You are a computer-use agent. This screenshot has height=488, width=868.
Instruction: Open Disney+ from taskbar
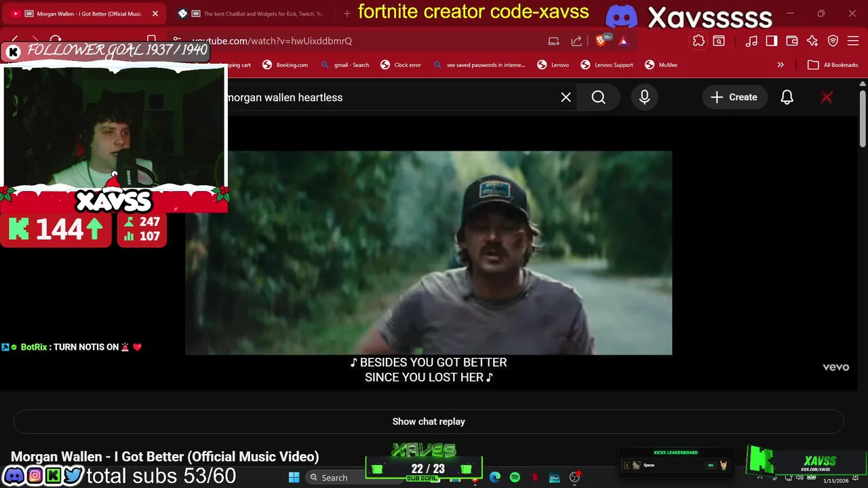[x=555, y=478]
